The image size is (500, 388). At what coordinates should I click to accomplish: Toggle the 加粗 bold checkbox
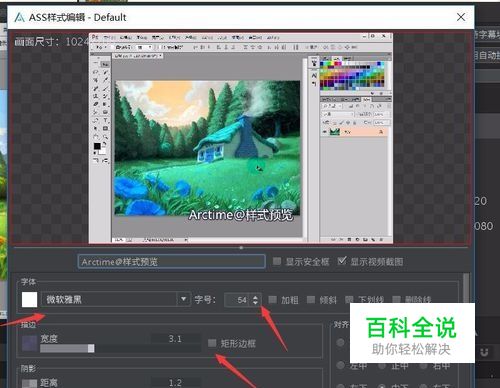[x=272, y=300]
